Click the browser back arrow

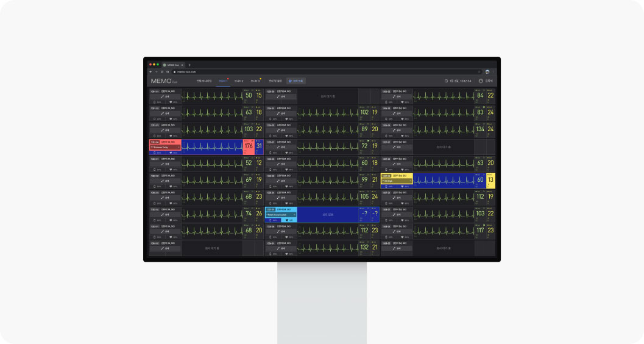pos(150,71)
